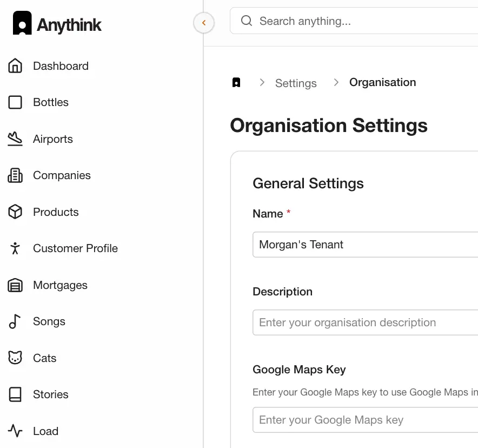478x448 pixels.
Task: Open the Mortgages section
Action: pyautogui.click(x=60, y=285)
